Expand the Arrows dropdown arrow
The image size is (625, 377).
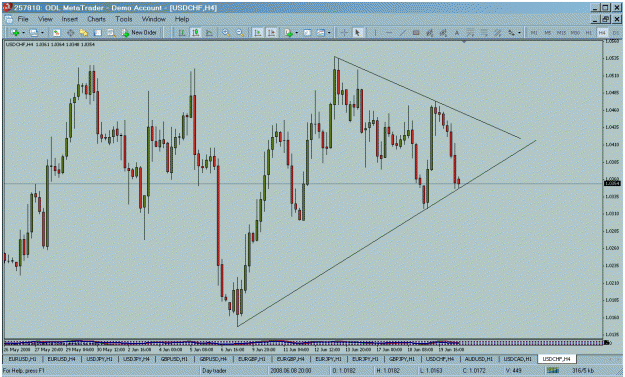point(519,33)
